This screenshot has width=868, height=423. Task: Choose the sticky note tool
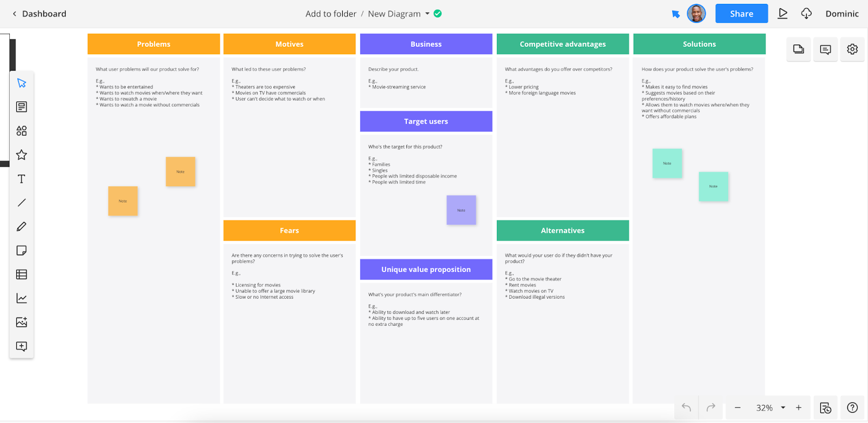click(x=22, y=250)
